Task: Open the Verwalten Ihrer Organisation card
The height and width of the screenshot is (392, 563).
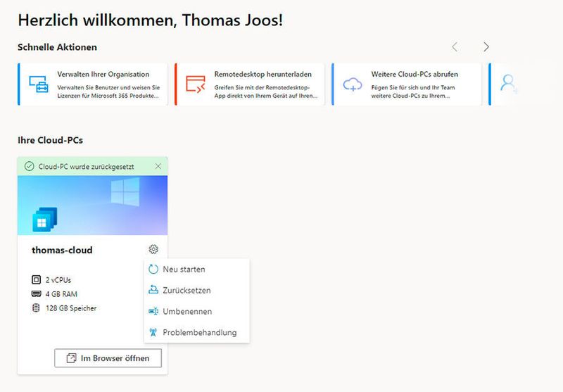Action: click(x=93, y=84)
